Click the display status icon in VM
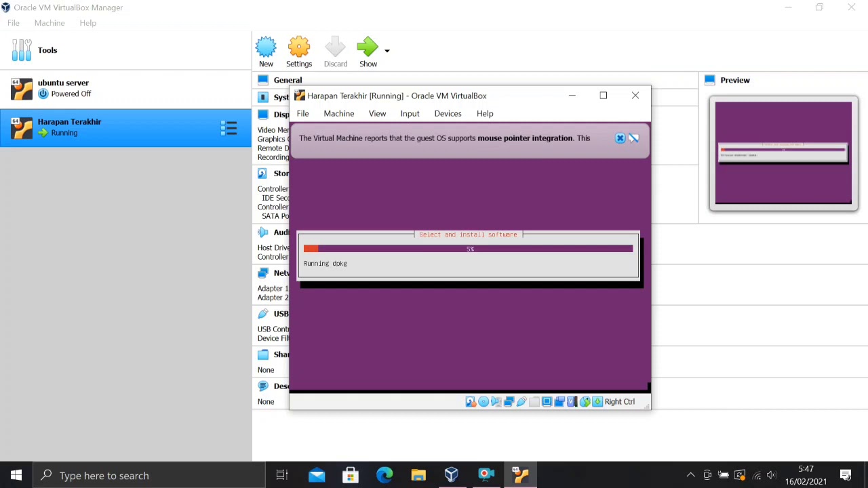Viewport: 868px width, 488px height. tap(547, 402)
